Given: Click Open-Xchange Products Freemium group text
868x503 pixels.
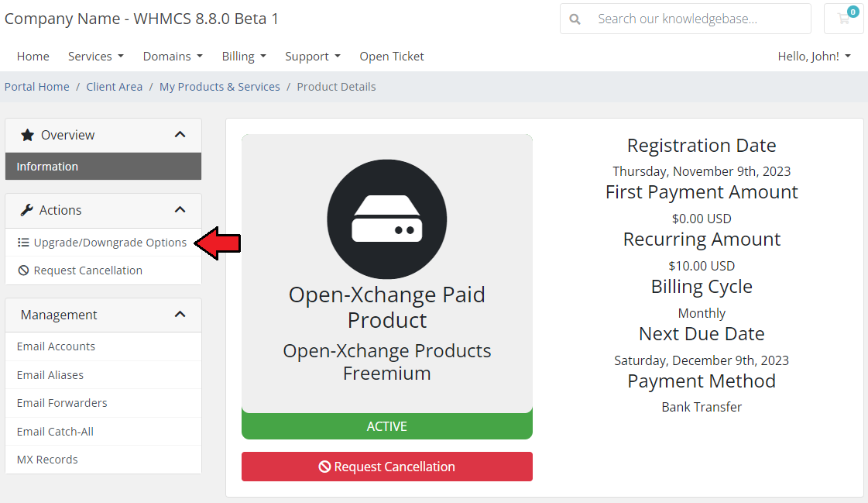Looking at the screenshot, I should click(x=387, y=362).
